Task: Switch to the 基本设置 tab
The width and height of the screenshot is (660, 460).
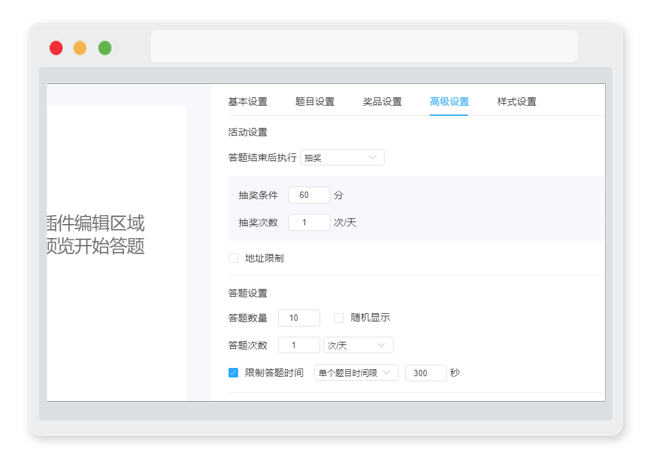Action: click(248, 101)
